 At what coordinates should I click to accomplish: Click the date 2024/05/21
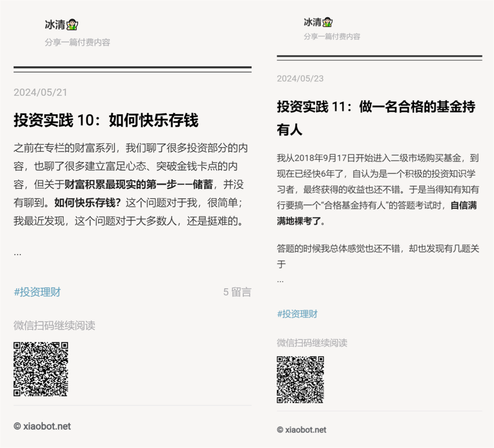(x=40, y=92)
